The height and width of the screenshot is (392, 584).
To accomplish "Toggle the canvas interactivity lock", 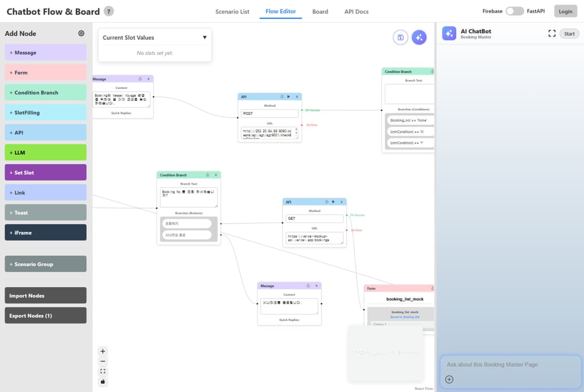I will (103, 381).
